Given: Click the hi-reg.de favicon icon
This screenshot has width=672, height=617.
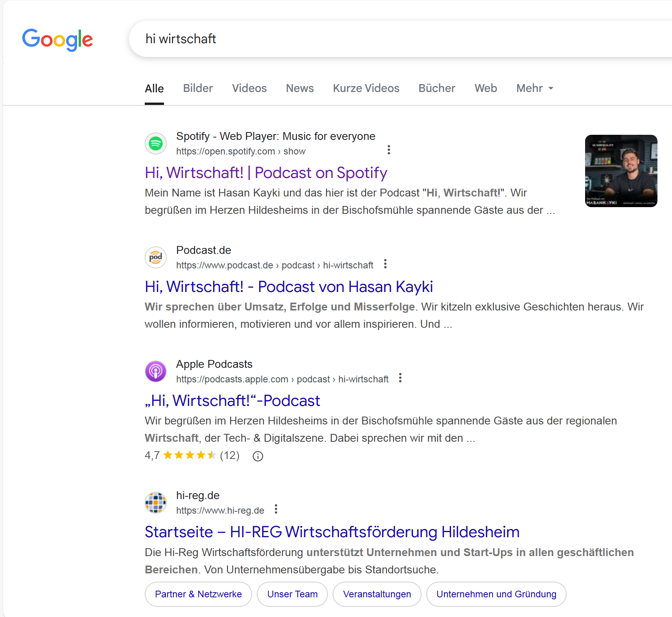Looking at the screenshot, I should coord(156,503).
